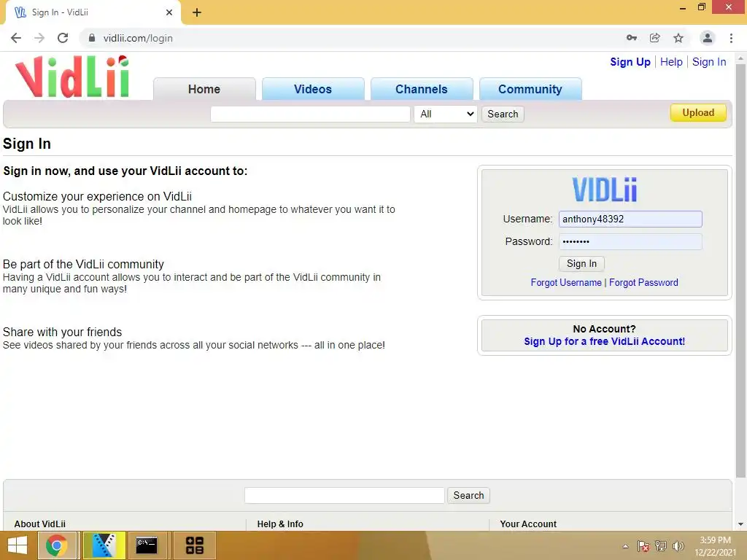Viewport: 747px width, 560px height.
Task: Click the yellow Upload button
Action: (698, 113)
